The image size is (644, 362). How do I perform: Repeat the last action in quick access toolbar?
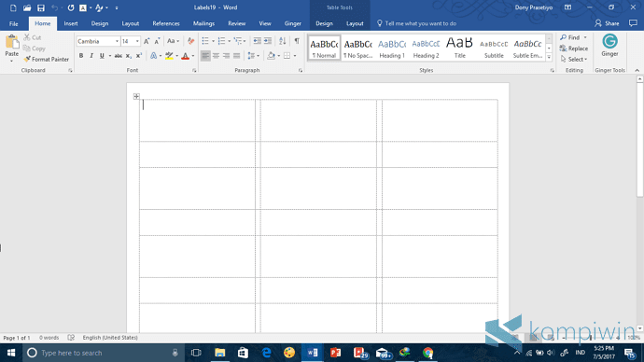coord(71,7)
